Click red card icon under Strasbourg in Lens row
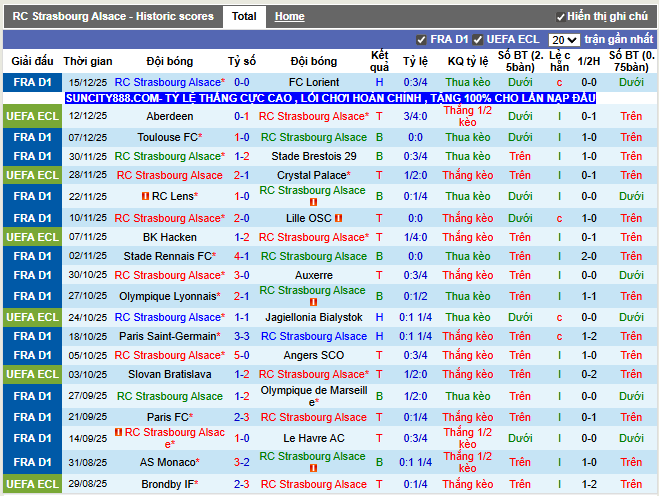Viewport: 659px width, 496px height. 313,202
